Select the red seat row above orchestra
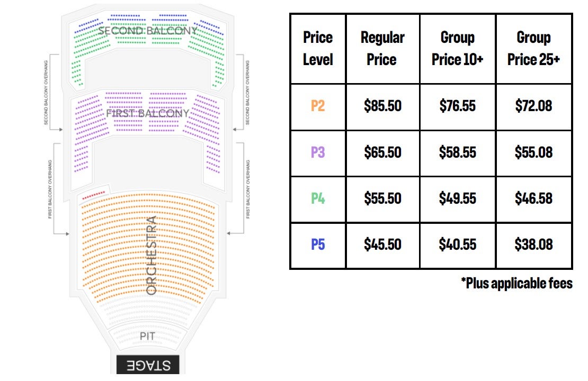 pos(94,194)
